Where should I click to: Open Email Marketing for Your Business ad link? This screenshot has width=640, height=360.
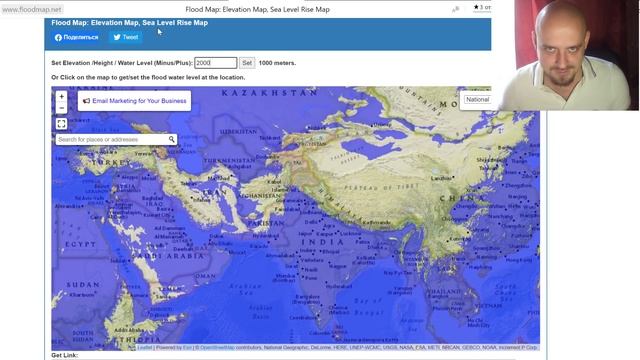tap(139, 101)
